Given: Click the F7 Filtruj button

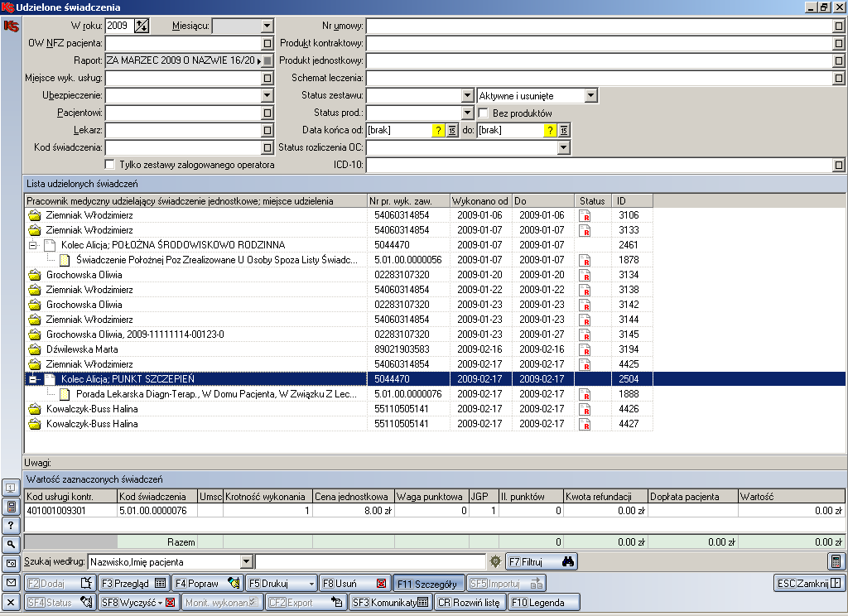Looking at the screenshot, I should (542, 561).
